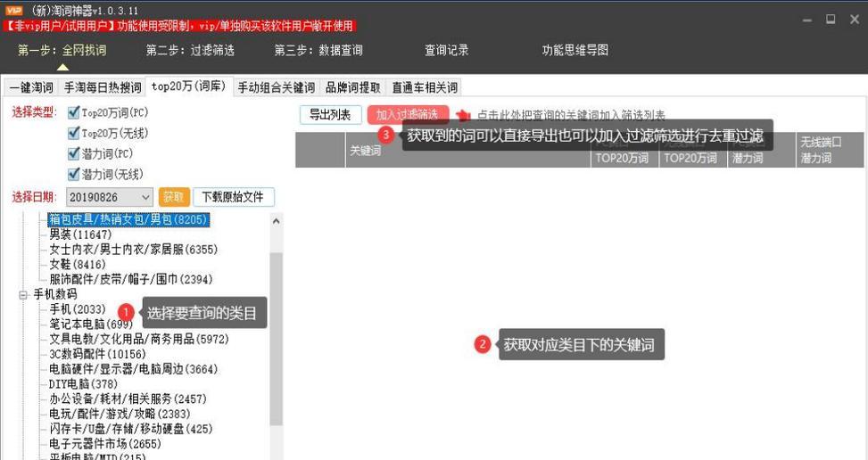Select the 笔记本电脑 category
This screenshot has height=460, width=868.
[91, 324]
